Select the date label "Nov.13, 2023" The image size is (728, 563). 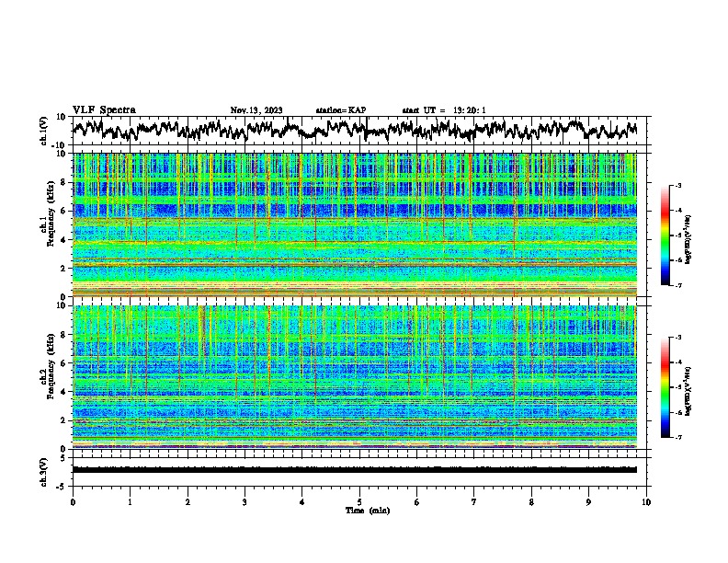coord(256,110)
